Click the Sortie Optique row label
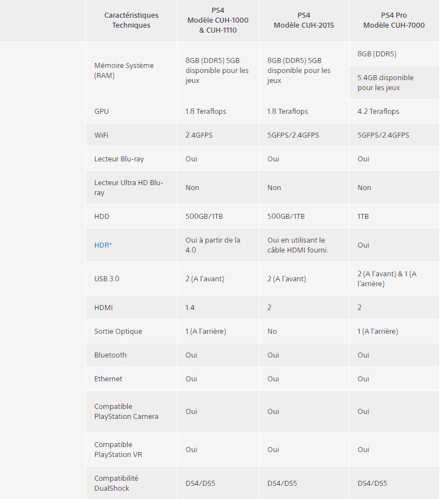The height and width of the screenshot is (499, 448). point(118,331)
